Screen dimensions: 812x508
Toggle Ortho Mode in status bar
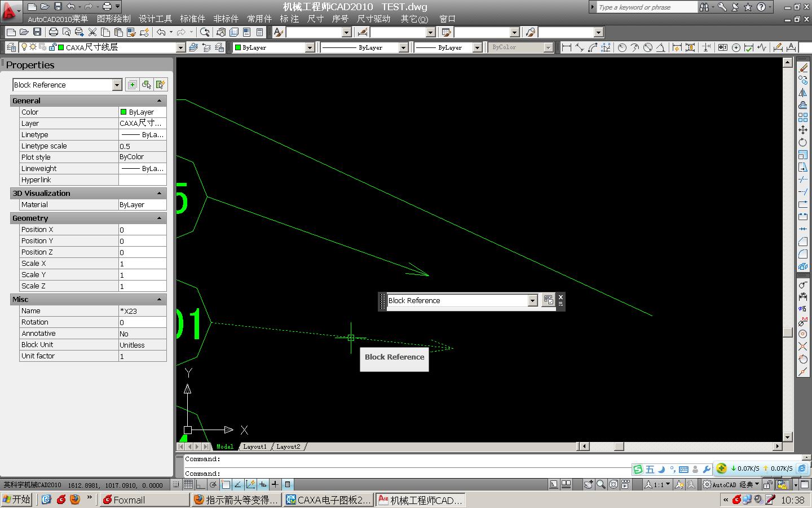[201, 484]
